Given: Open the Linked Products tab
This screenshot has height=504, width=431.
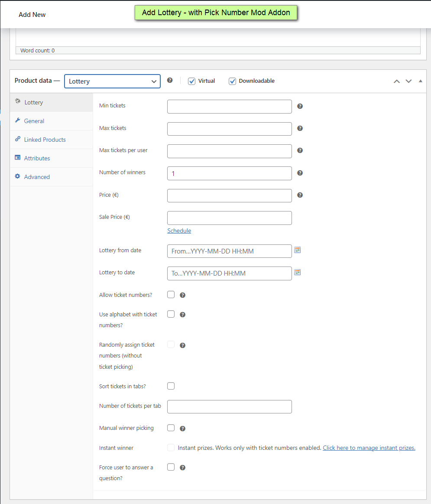Looking at the screenshot, I should 45,140.
